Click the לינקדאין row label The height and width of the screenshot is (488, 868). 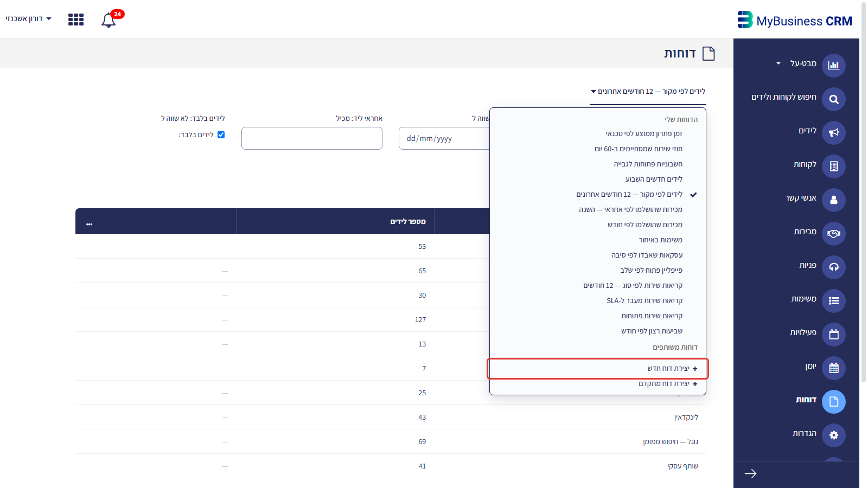pos(686,417)
